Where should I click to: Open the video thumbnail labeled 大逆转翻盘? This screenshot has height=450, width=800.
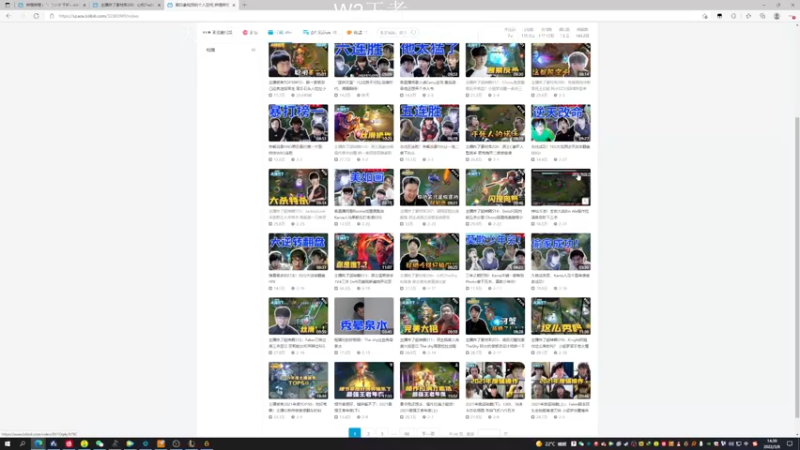(298, 252)
